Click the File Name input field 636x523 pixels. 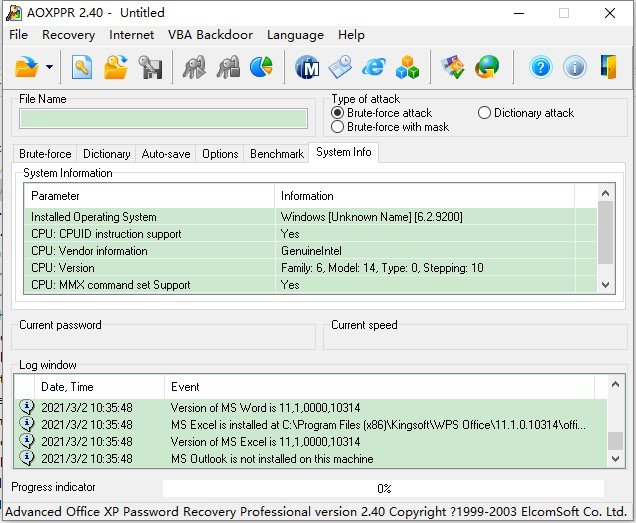tap(163, 118)
